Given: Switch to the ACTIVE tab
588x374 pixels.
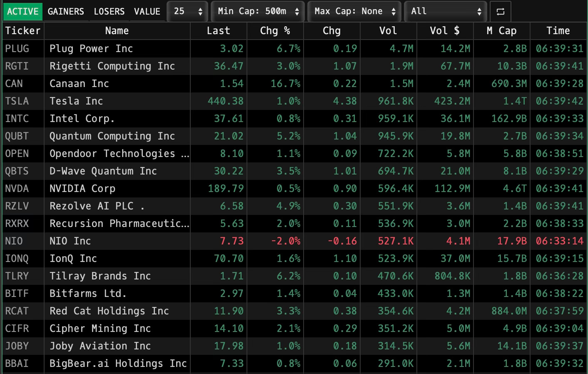Looking at the screenshot, I should tap(23, 12).
